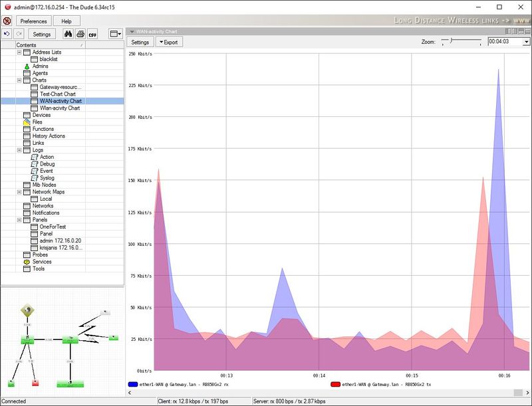Click the Debug log icon

pos(35,164)
